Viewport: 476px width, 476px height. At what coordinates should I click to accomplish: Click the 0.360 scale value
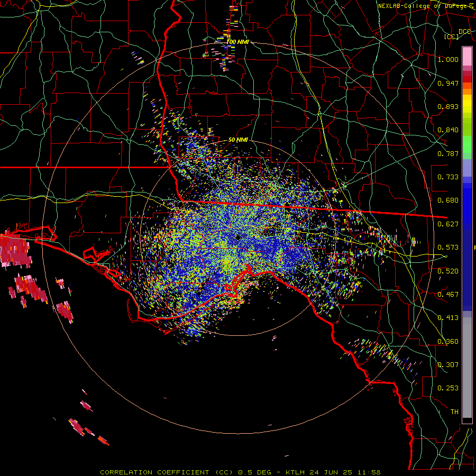448,342
